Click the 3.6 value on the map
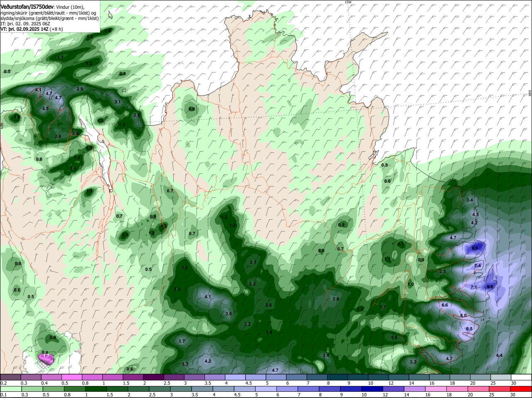 229,314
